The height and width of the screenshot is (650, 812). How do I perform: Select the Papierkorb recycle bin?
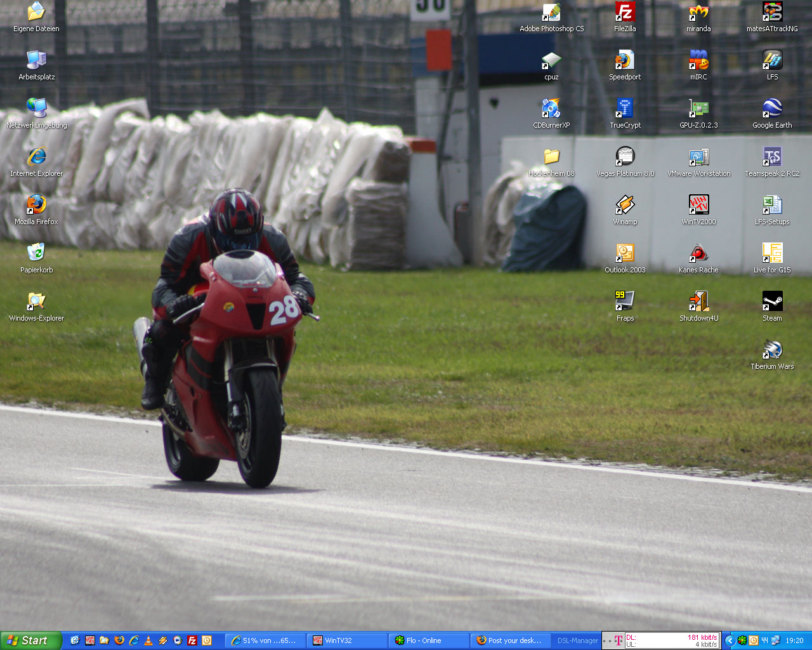(37, 258)
